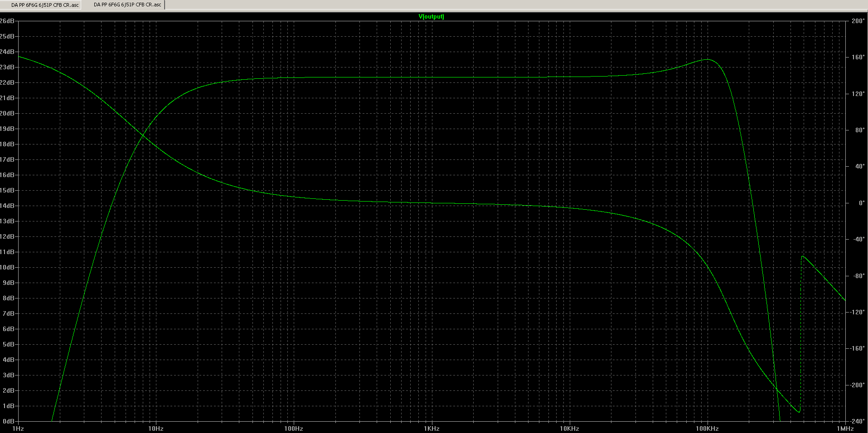Click the 80° phase axis label
This screenshot has width=868, height=433.
pos(859,130)
